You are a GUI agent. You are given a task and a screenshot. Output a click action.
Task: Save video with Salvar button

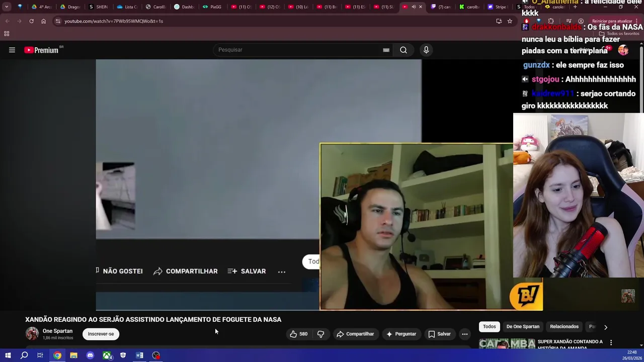[x=439, y=334]
